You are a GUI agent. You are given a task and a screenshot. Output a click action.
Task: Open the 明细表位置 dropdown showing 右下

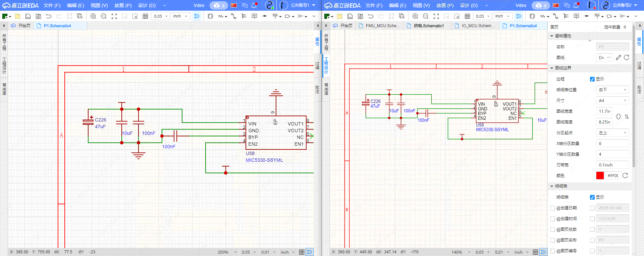(612, 90)
